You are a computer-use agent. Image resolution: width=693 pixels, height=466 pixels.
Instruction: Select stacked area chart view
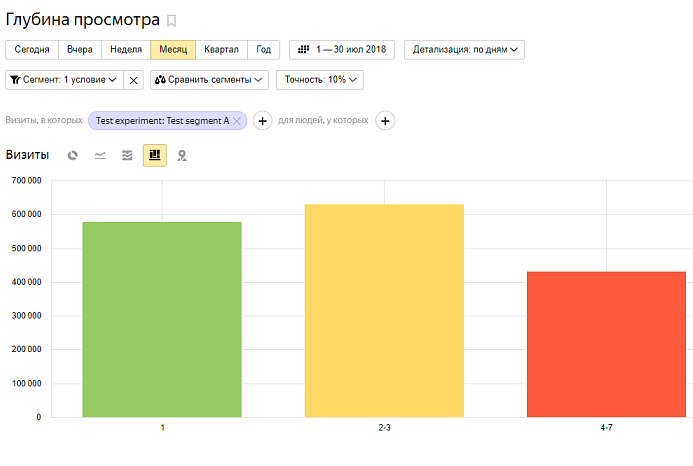click(127, 155)
